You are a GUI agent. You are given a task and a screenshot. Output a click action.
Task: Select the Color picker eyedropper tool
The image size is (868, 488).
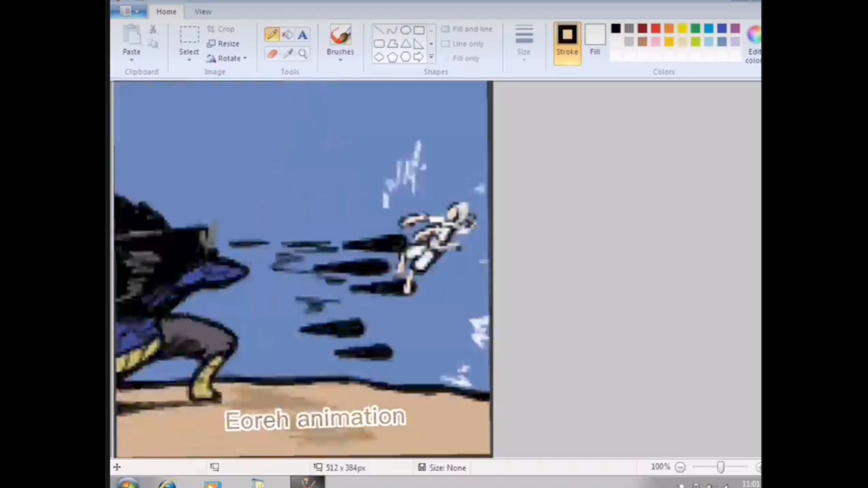coord(287,54)
